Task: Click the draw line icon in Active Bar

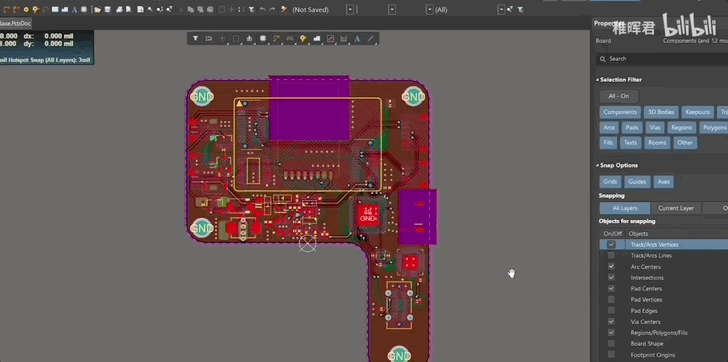Action: click(370, 39)
